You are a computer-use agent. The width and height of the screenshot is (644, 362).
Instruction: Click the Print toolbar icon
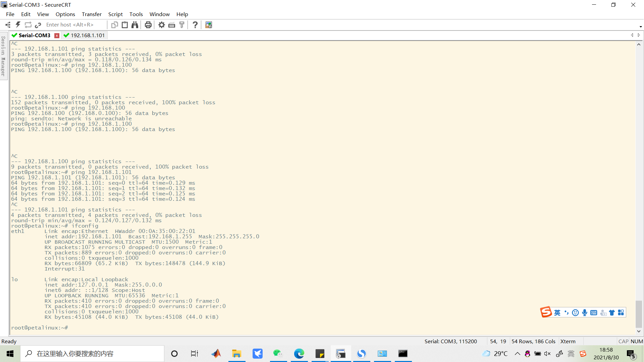148,24
